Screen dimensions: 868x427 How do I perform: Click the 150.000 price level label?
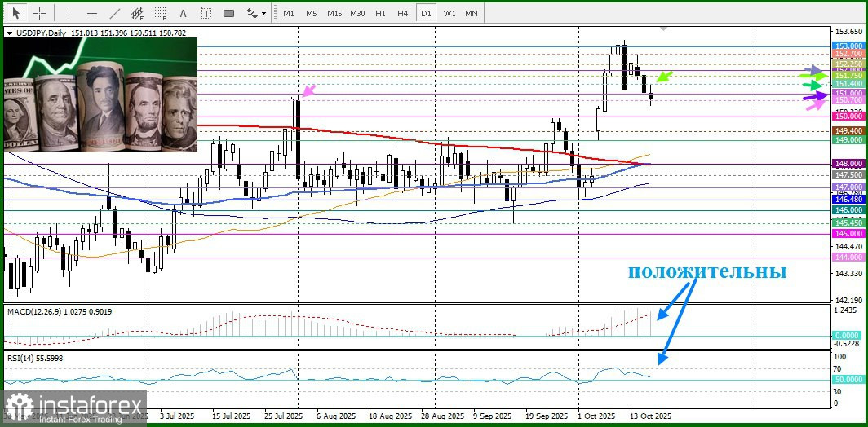[x=848, y=117]
